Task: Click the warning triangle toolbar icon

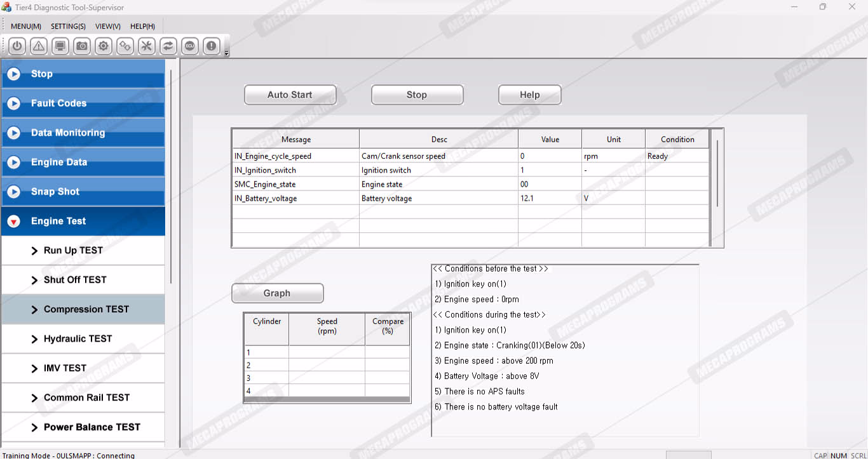Action: (39, 46)
